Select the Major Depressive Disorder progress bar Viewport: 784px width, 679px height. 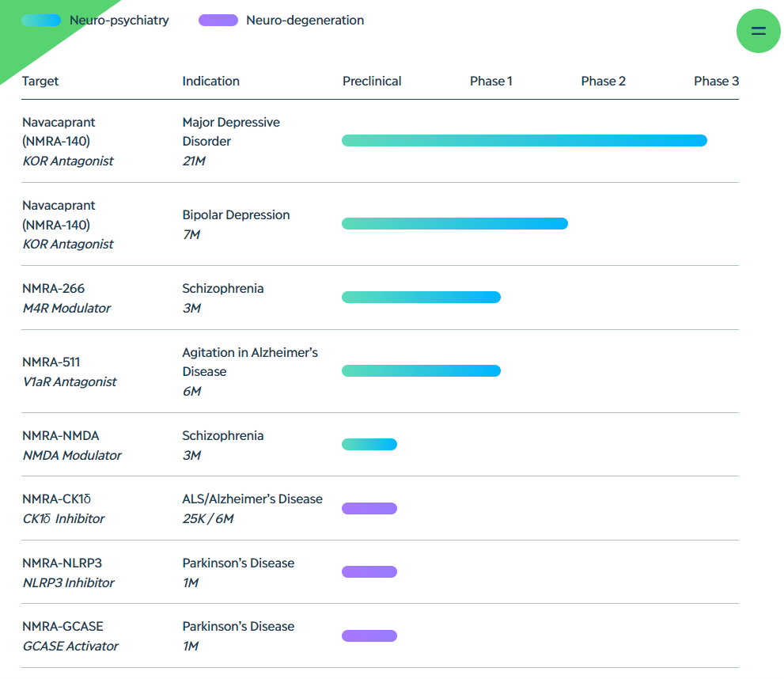pyautogui.click(x=524, y=141)
